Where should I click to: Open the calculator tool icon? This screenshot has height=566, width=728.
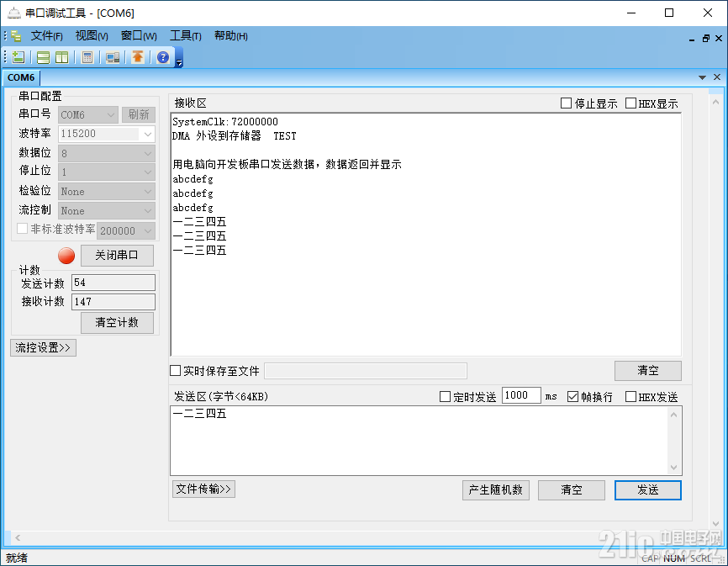point(87,57)
